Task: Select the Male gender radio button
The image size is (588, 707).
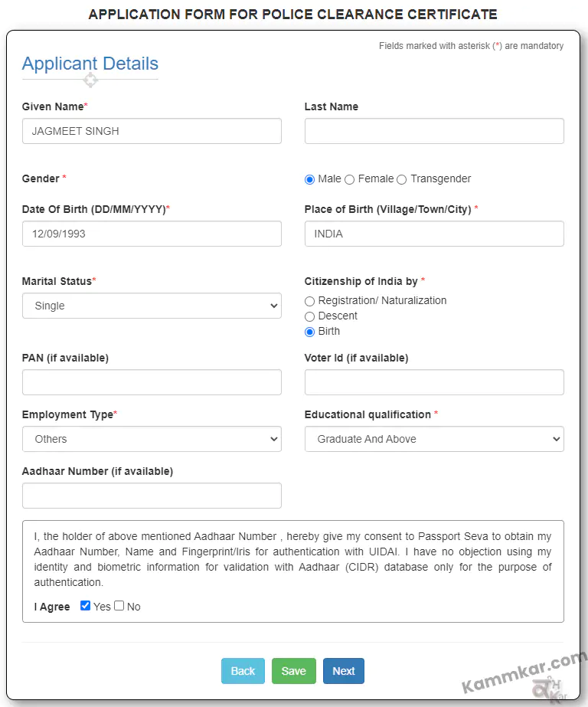Action: [309, 179]
